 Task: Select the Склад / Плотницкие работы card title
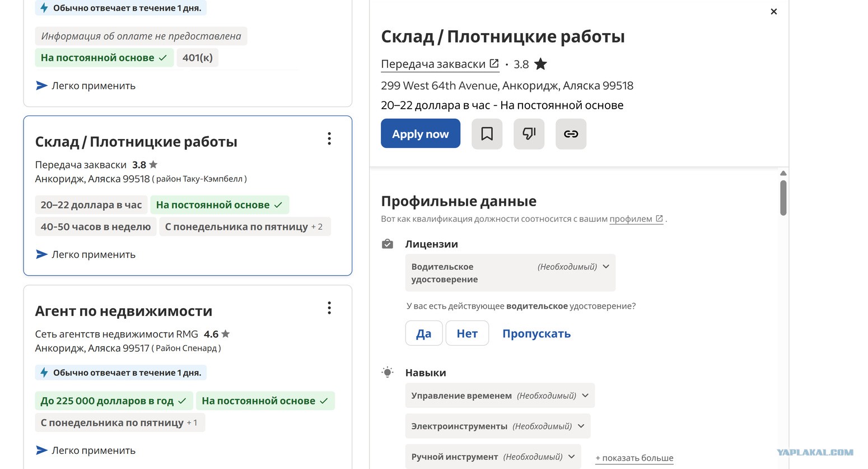click(x=136, y=141)
